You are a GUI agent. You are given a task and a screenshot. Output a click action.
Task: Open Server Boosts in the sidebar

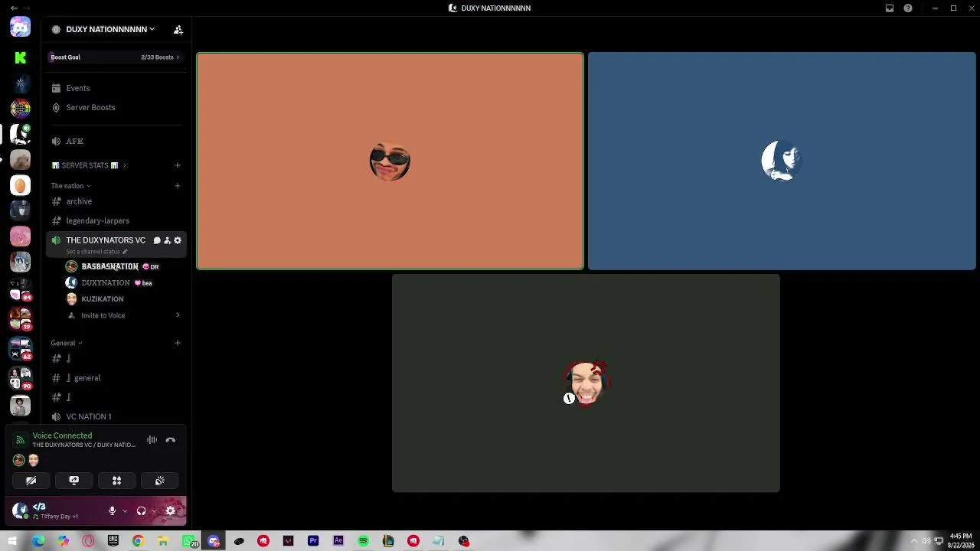pos(115,107)
